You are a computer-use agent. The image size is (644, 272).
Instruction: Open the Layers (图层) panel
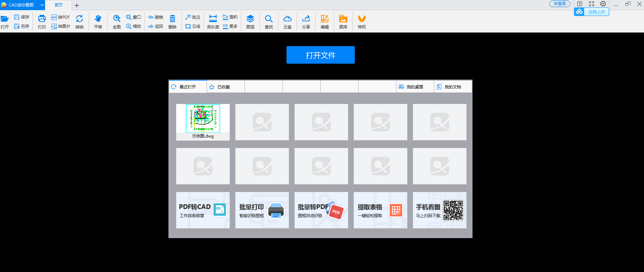[250, 19]
